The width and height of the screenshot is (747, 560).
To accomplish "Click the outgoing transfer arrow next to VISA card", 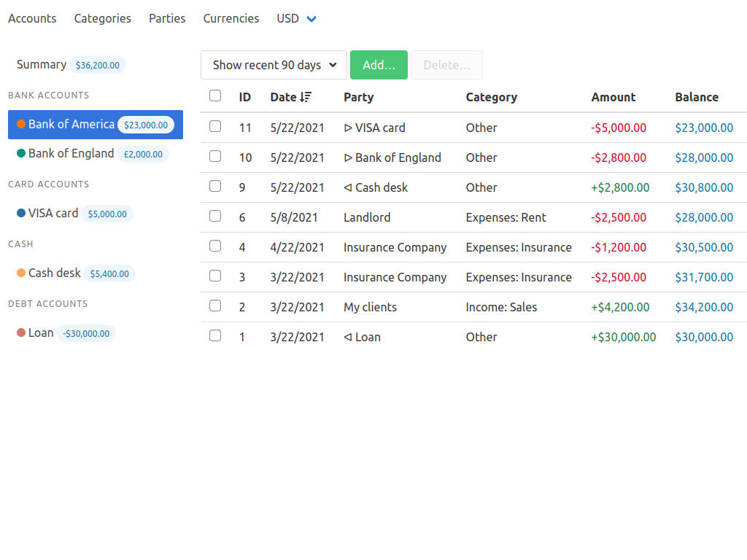I will coord(348,128).
